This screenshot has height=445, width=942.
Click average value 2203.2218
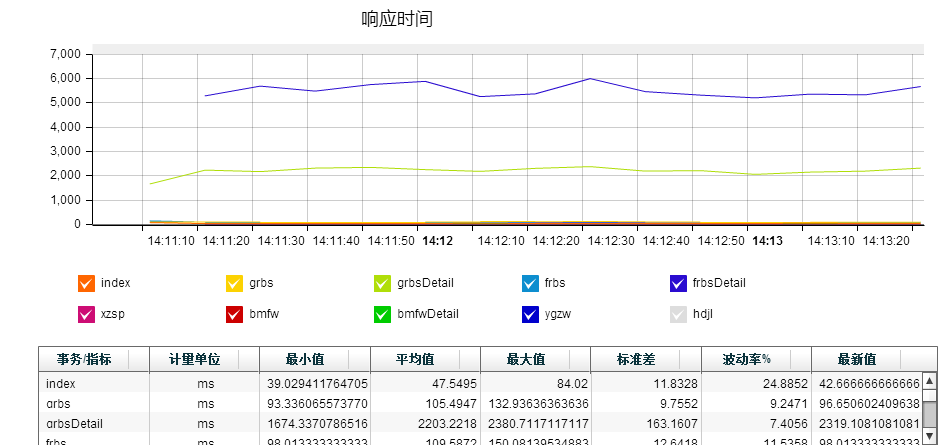point(448,424)
